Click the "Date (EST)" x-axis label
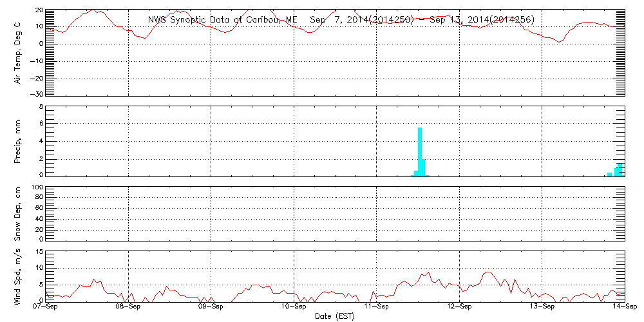Screen dimensions: 644x322 (x=335, y=316)
